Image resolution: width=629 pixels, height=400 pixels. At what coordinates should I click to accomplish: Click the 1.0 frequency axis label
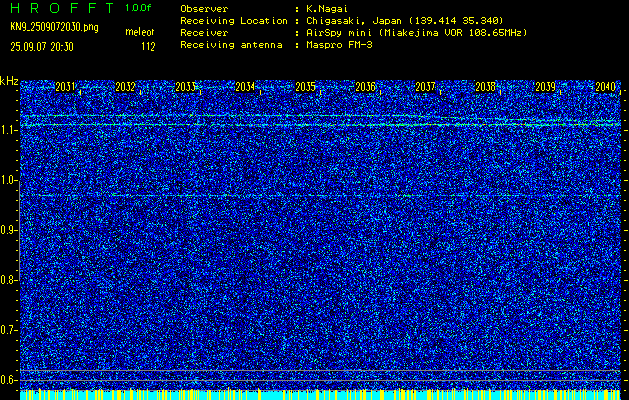tap(8, 180)
